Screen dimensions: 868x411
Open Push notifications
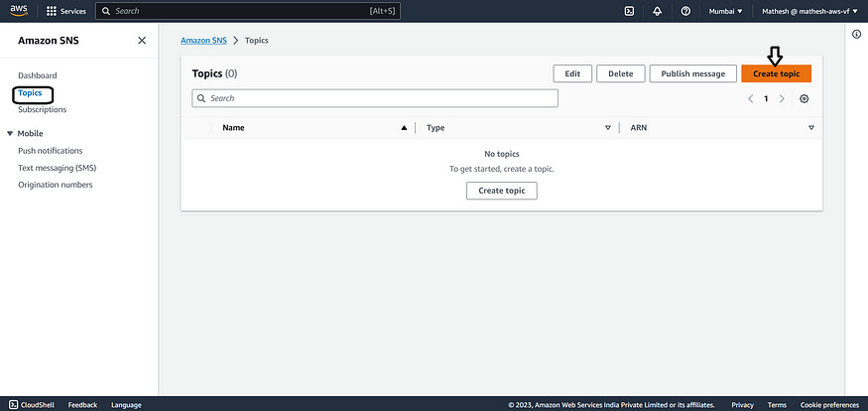click(x=50, y=151)
